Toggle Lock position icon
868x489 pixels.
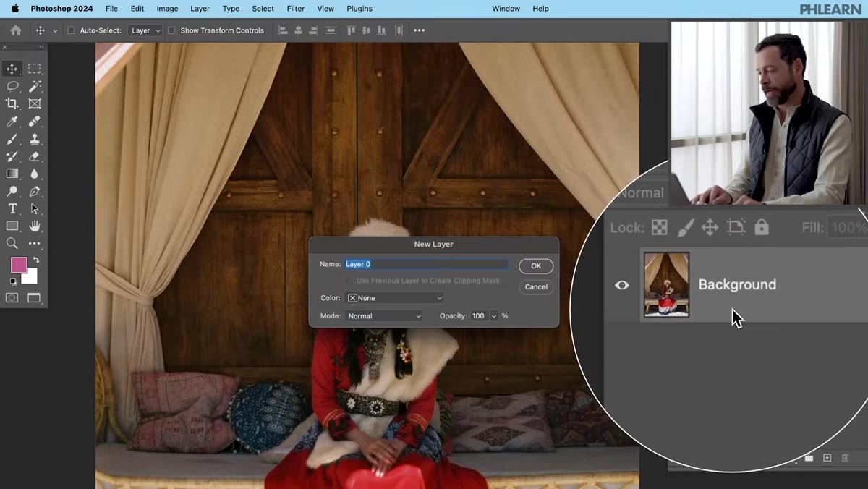[x=710, y=227]
